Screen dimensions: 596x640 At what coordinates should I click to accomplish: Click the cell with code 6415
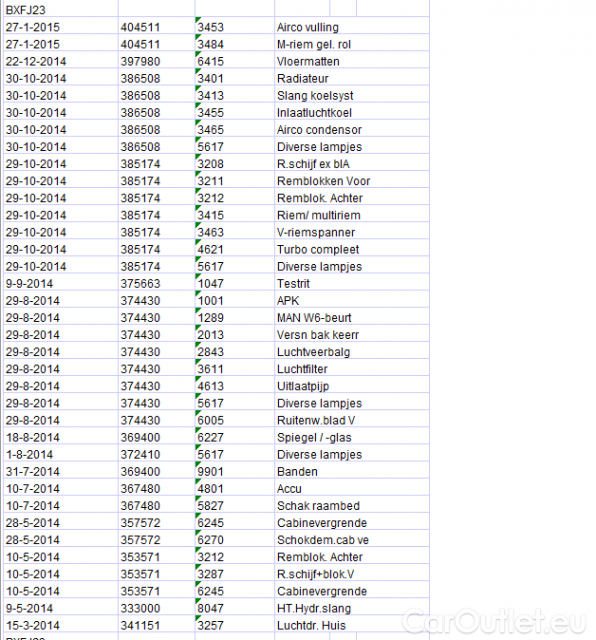(x=235, y=60)
